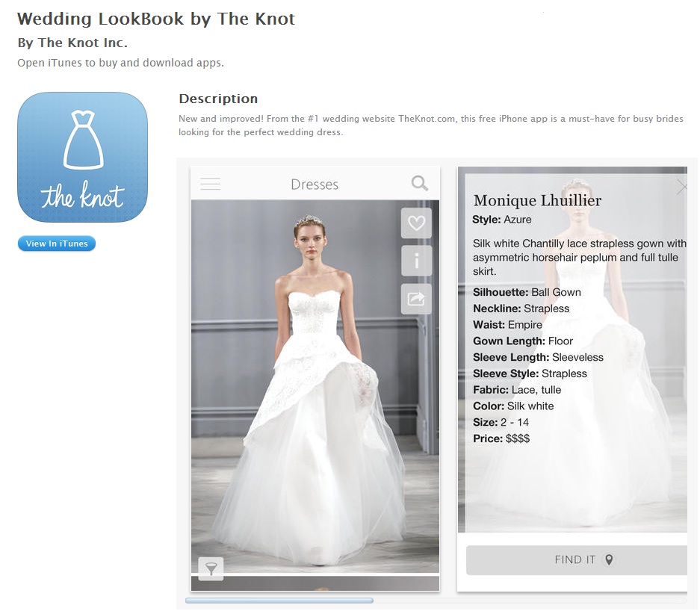Click the screenshot horizontal scrollbar thumb

coord(279,601)
